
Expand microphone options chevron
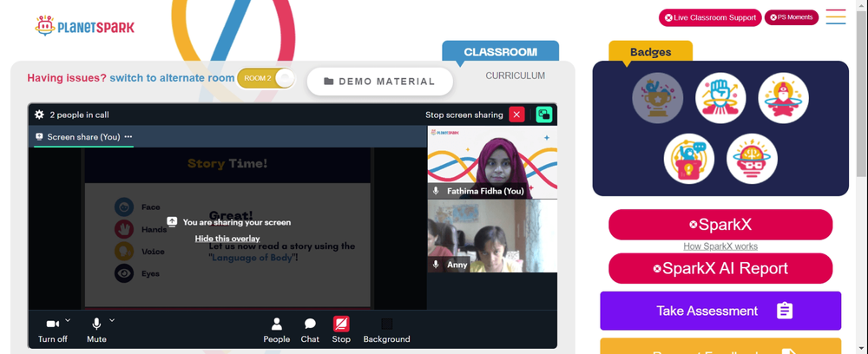click(x=112, y=319)
